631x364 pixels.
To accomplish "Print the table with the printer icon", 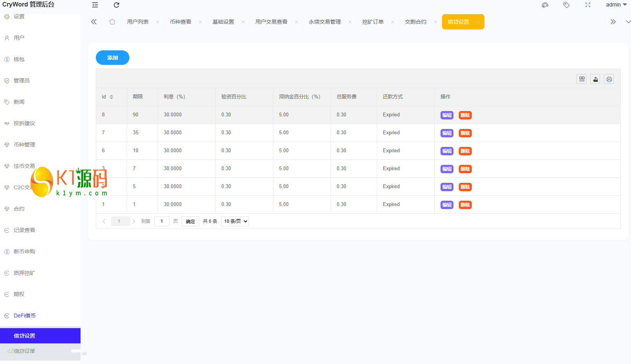I will [609, 79].
